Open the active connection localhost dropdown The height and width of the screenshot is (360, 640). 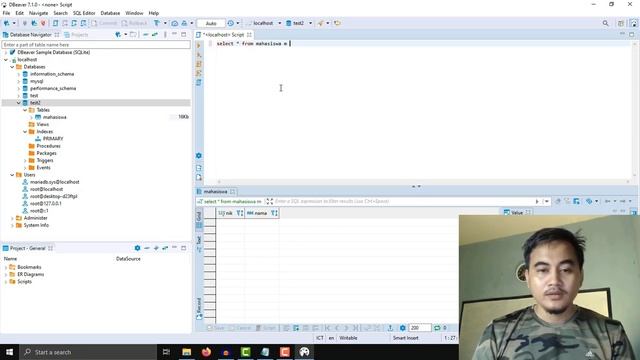point(264,23)
